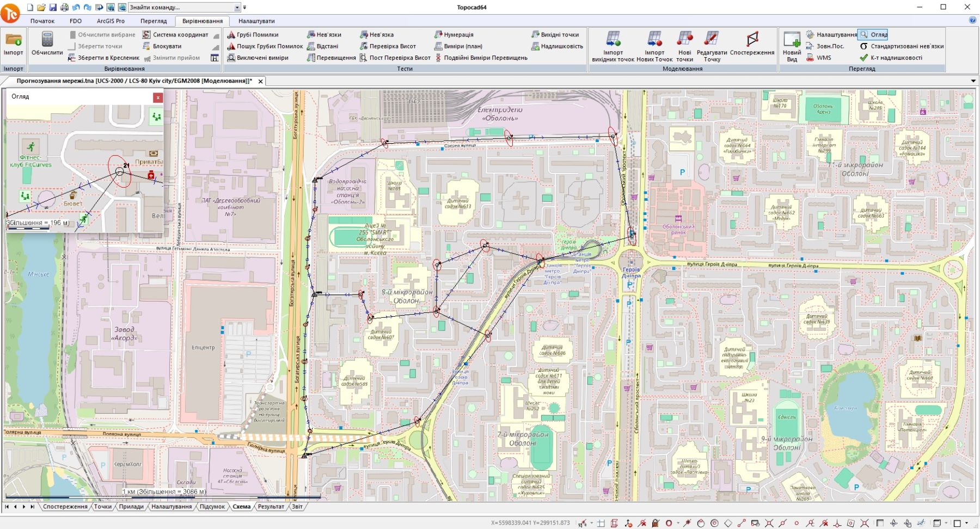
Task: Switch to the Початок ribbon tab
Action: 42,21
